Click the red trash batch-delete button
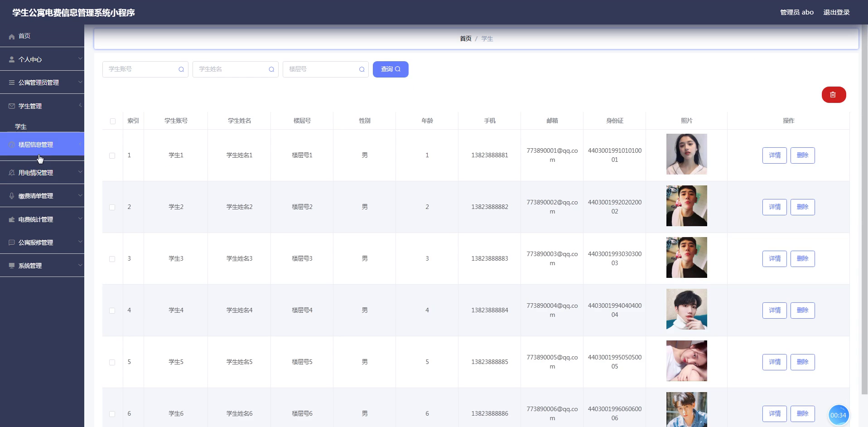This screenshot has height=427, width=868. point(834,95)
